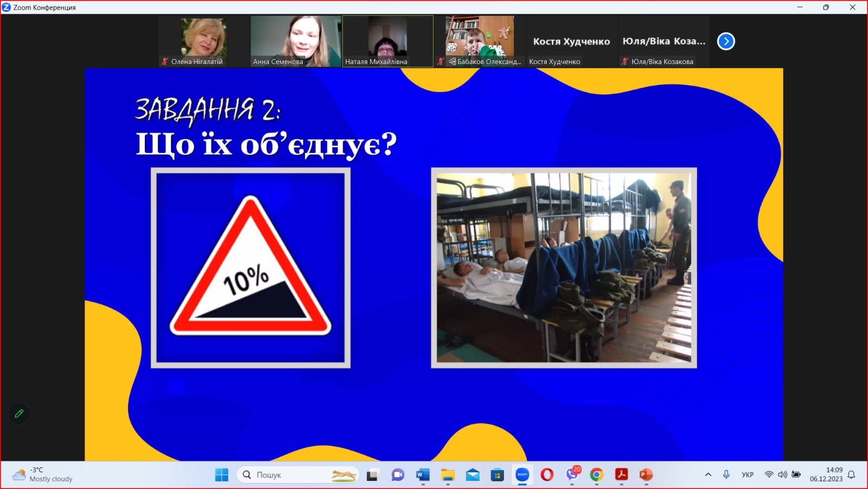Switch to Google Chrome in taskbar
Image resolution: width=868 pixels, height=489 pixels.
coord(597,475)
